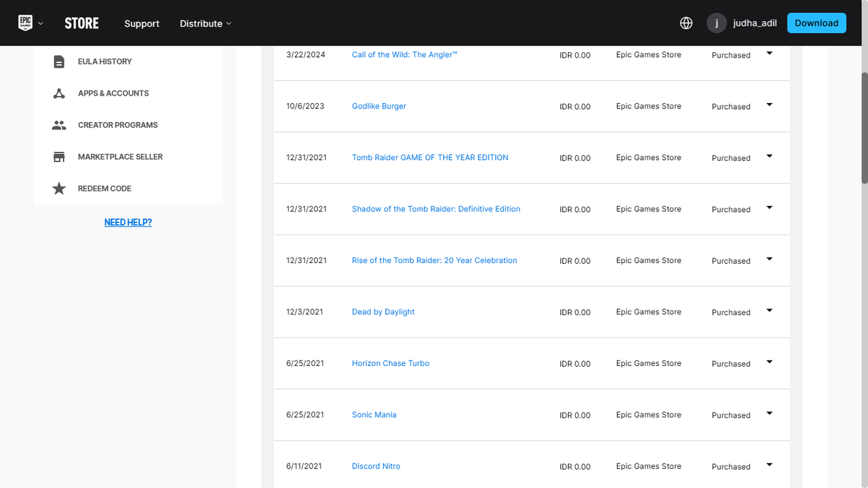The height and width of the screenshot is (488, 868).
Task: Click the Redeem Code star icon
Action: click(59, 188)
